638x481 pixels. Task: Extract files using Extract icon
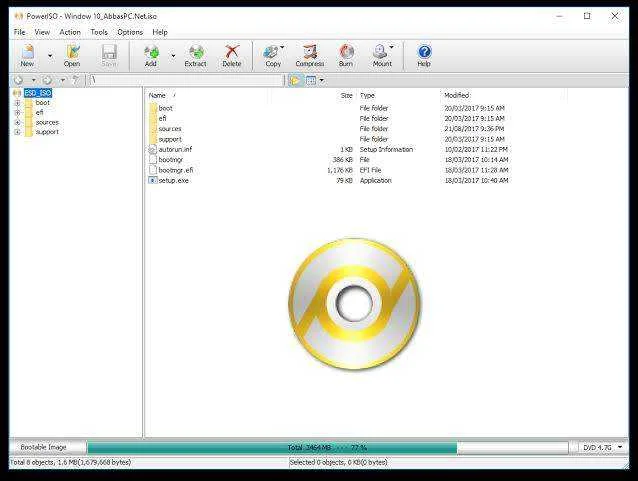point(196,56)
